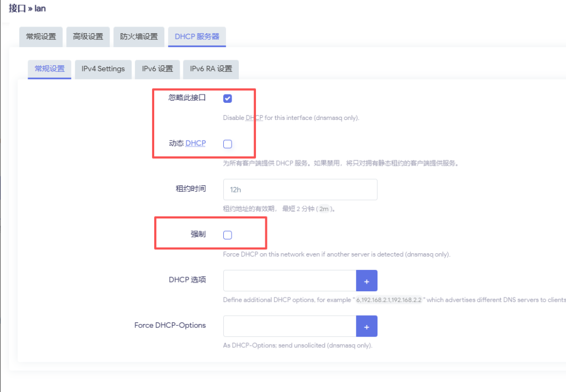The width and height of the screenshot is (566, 392).
Task: Click the first 常规设置 tab at top
Action: tap(40, 36)
